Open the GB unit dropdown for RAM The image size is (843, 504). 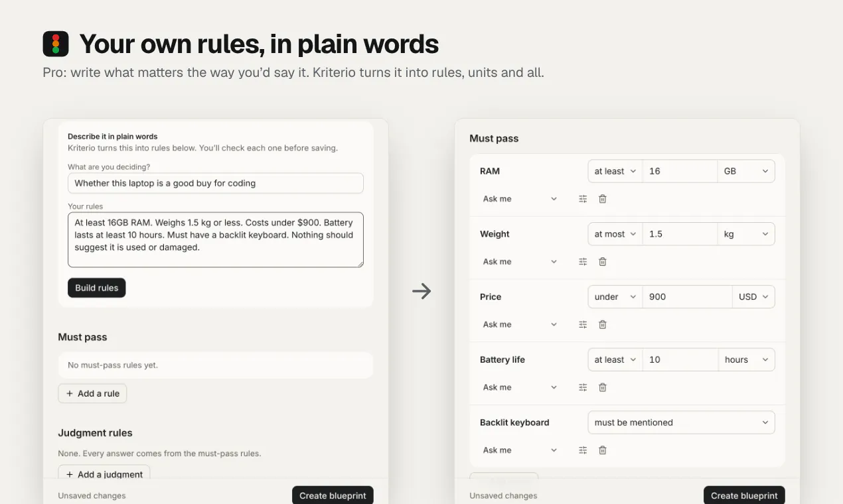[x=746, y=171]
